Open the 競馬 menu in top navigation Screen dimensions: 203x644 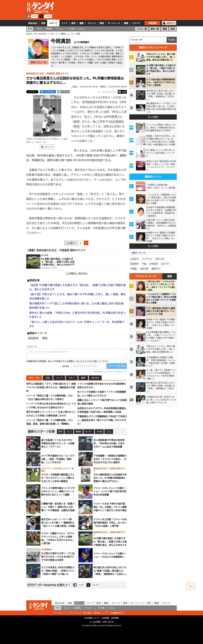[x=102, y=23]
